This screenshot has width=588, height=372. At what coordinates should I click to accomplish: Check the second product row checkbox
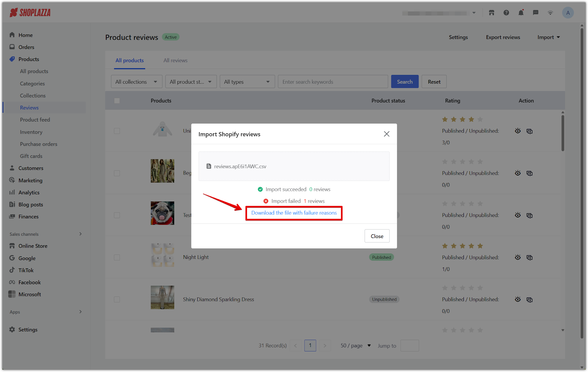tap(117, 173)
